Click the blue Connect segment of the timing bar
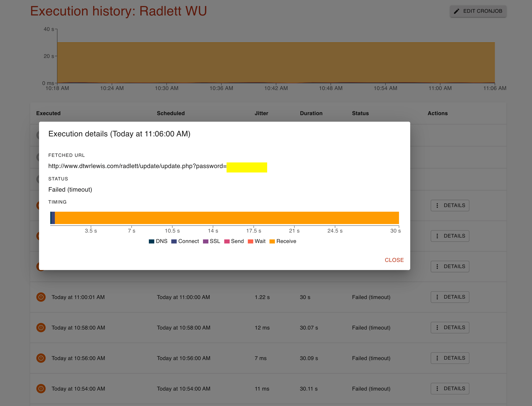The width and height of the screenshot is (532, 406). click(x=53, y=218)
